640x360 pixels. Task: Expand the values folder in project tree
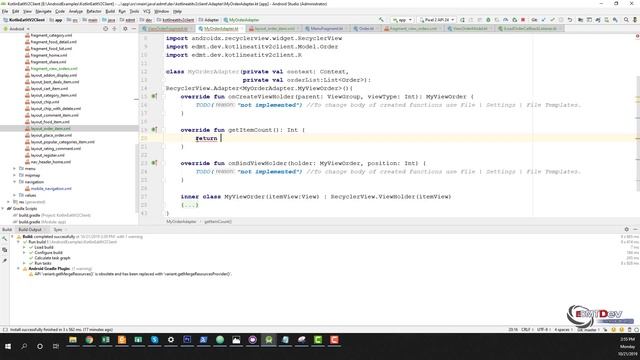[15, 195]
